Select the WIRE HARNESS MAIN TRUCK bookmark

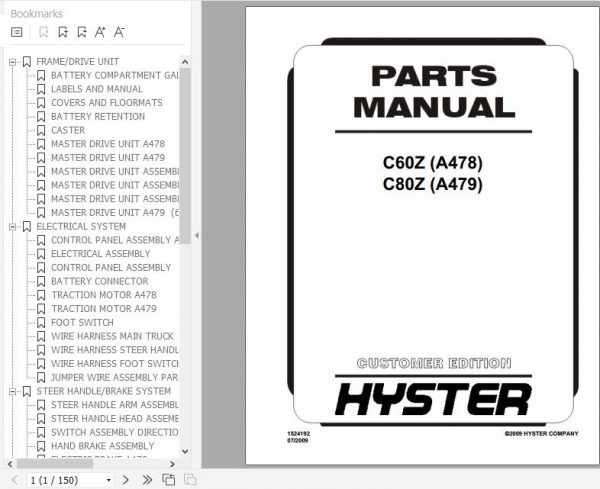click(x=112, y=337)
